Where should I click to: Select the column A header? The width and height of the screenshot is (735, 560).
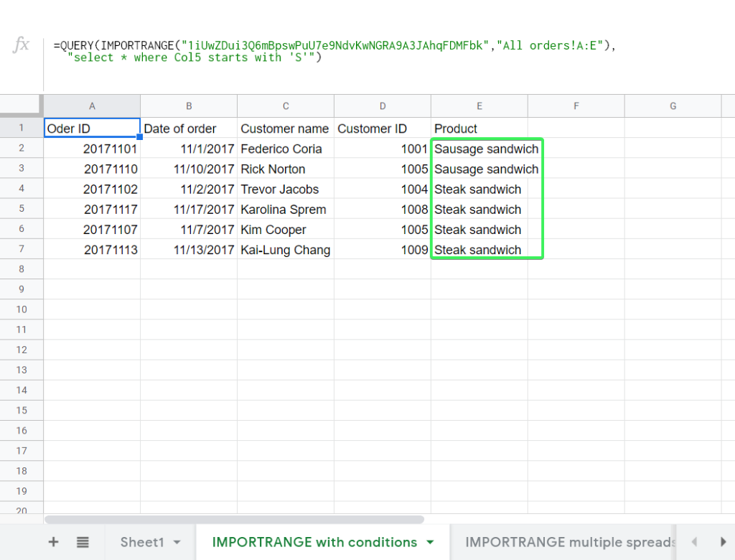[x=92, y=106]
